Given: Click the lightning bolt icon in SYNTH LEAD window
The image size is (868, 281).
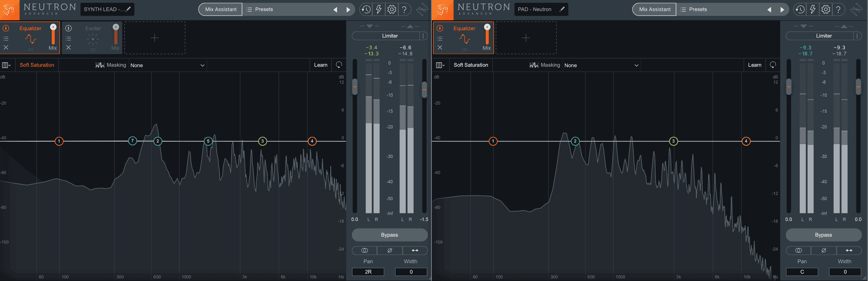Looking at the screenshot, I should point(379,9).
